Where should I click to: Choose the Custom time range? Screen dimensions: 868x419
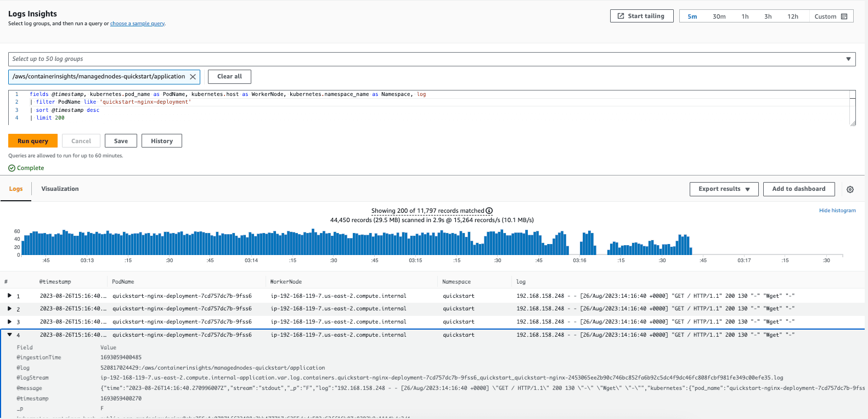(831, 16)
